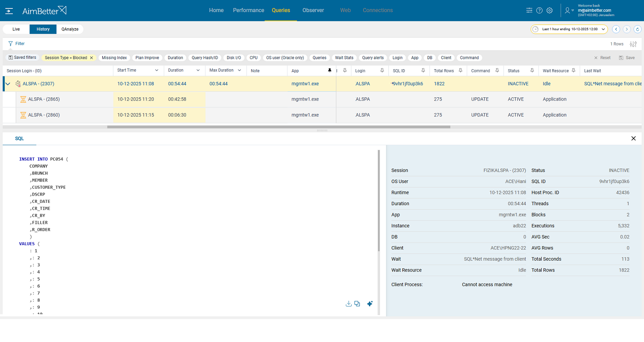The image size is (644, 342).
Task: Collapse the ALSPA 2307 session row
Action: point(8,84)
